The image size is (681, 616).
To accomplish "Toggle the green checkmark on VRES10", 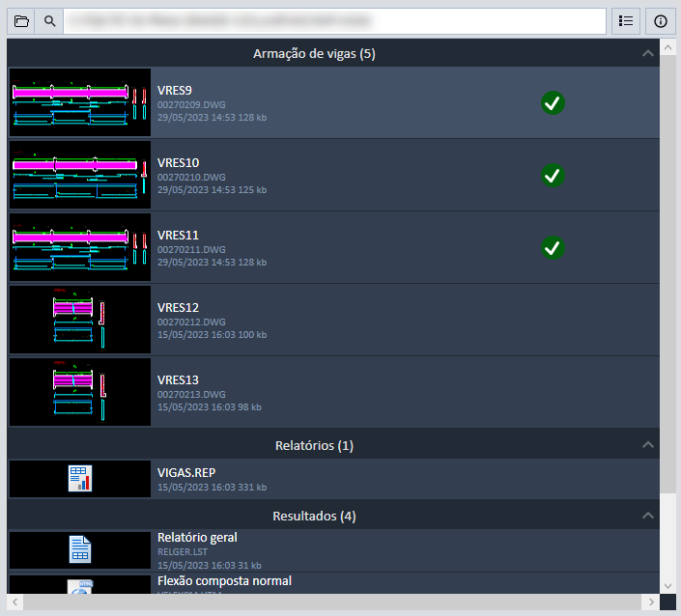I will 553,175.
